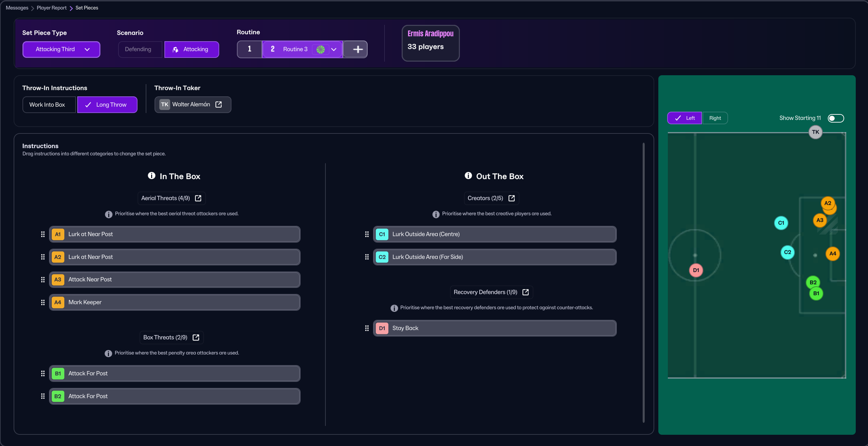The height and width of the screenshot is (446, 868).
Task: Open Recovery Defenders pop-out icon
Action: [x=526, y=292]
